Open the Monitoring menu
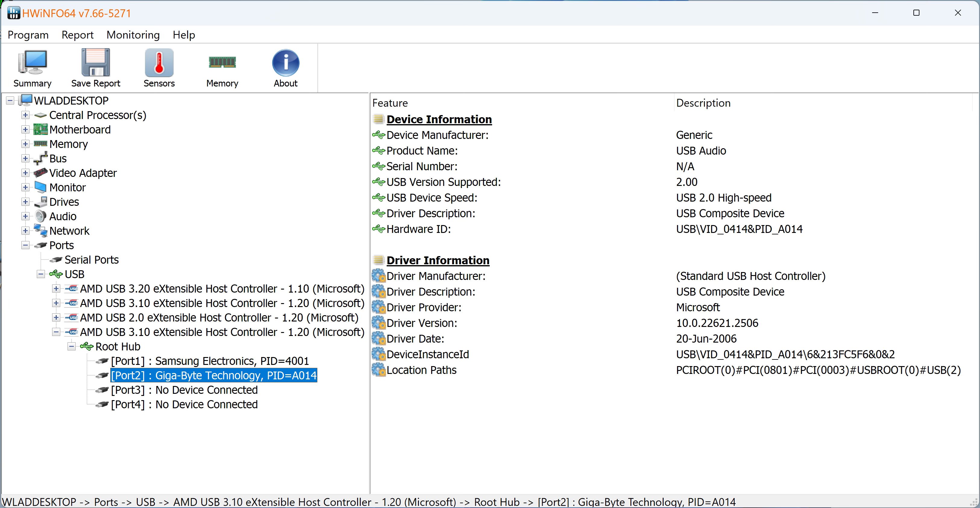The height and width of the screenshot is (508, 980). point(133,35)
